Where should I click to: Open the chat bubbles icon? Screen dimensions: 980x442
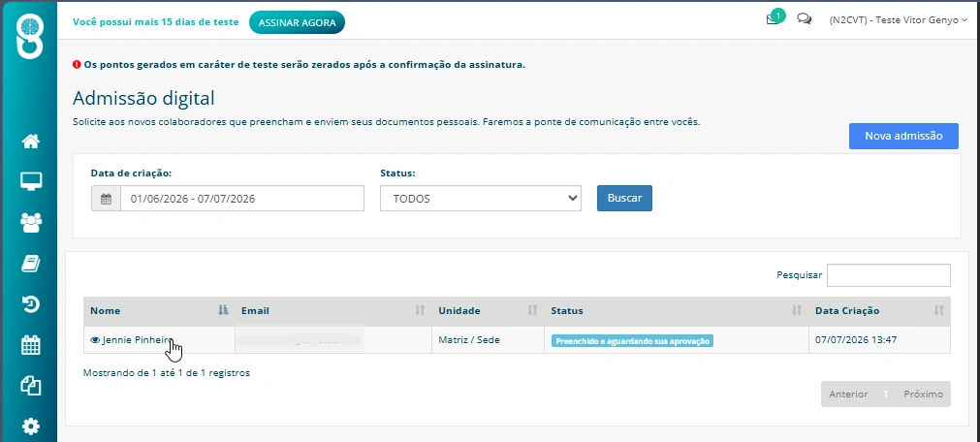pos(805,19)
